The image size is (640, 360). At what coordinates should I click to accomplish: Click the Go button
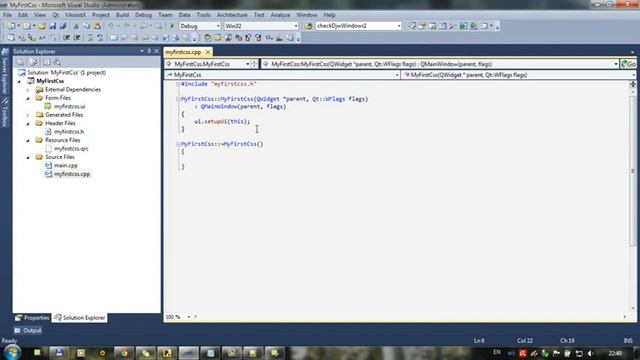click(x=629, y=64)
